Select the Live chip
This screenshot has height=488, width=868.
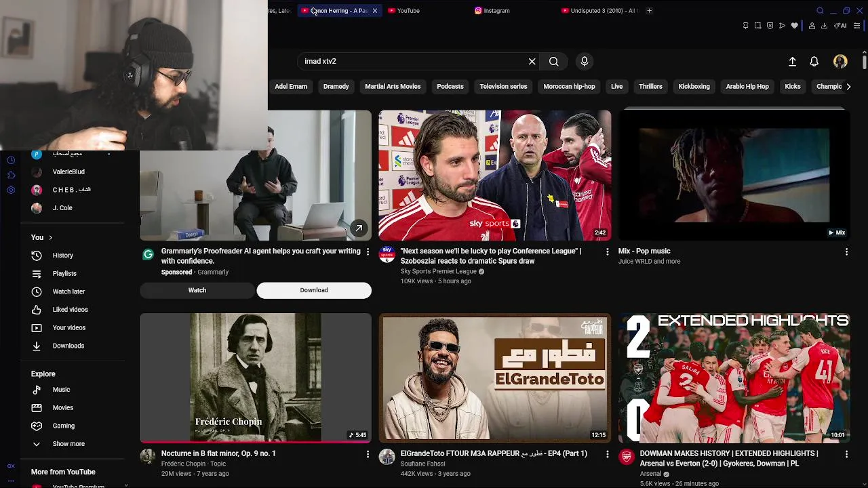click(x=616, y=87)
